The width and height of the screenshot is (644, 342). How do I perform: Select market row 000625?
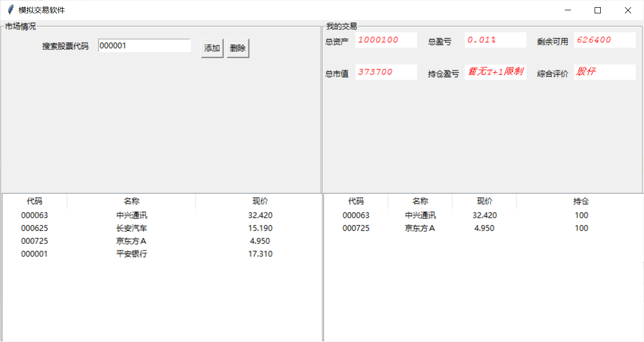162,228
